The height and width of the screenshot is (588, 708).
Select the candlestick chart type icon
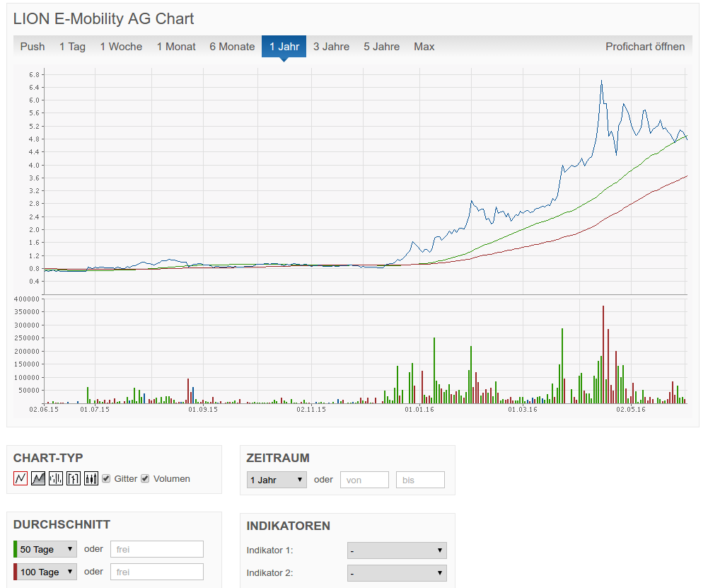click(91, 478)
